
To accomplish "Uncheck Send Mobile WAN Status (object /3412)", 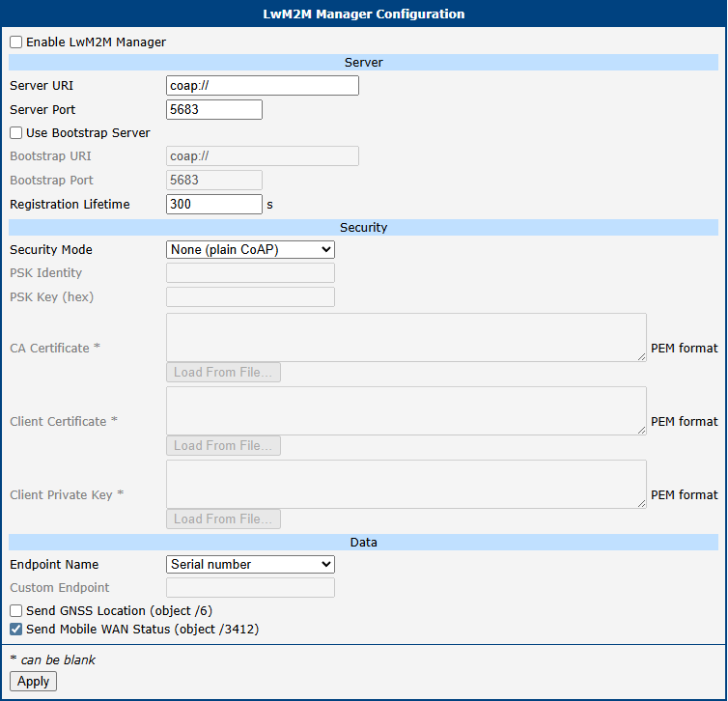I will [x=15, y=629].
